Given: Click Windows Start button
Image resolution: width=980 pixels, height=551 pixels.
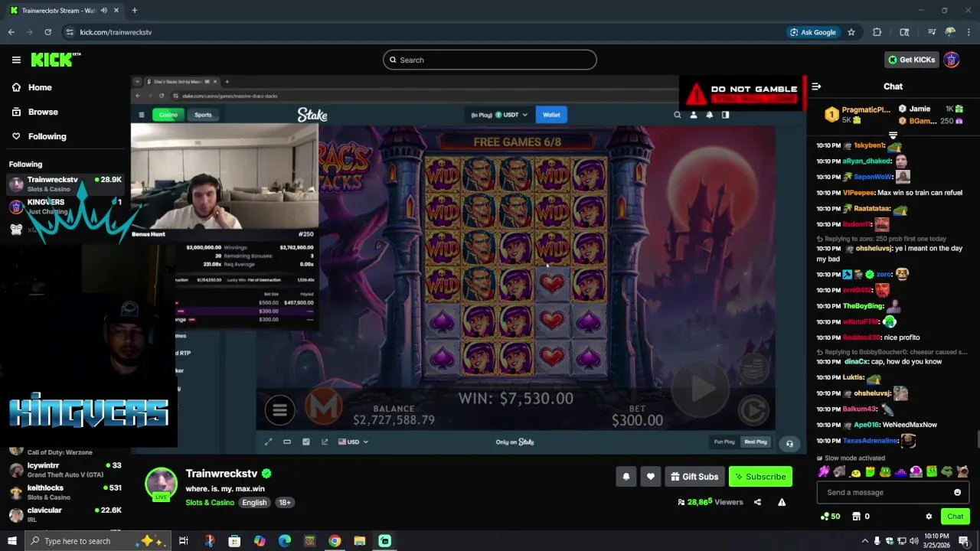Looking at the screenshot, I should click(x=12, y=541).
